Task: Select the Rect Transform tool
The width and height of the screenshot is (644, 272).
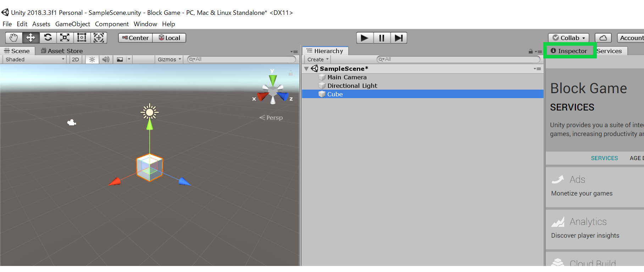Action: tap(82, 38)
